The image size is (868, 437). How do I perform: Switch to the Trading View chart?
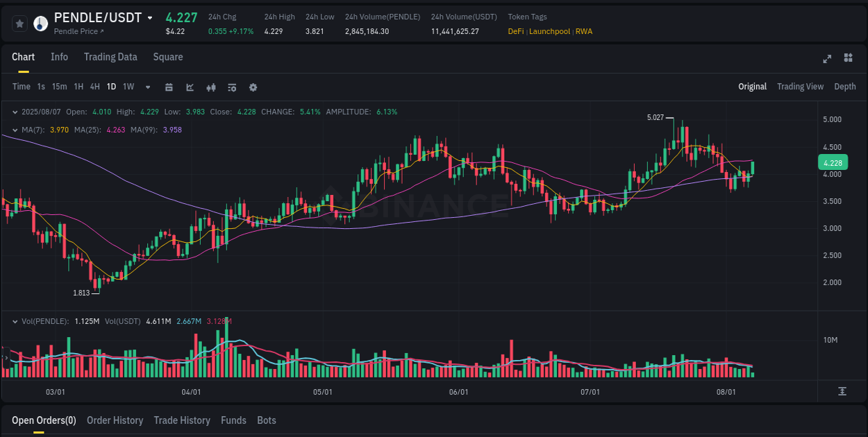[x=800, y=87]
